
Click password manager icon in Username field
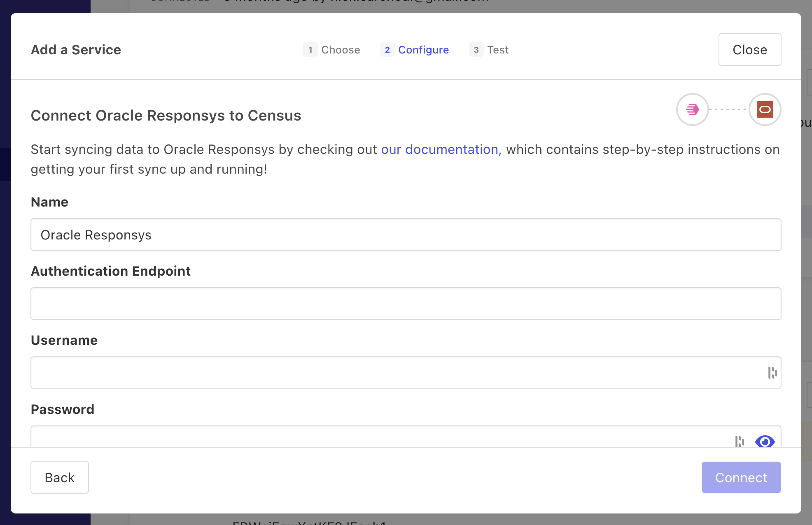coord(772,373)
